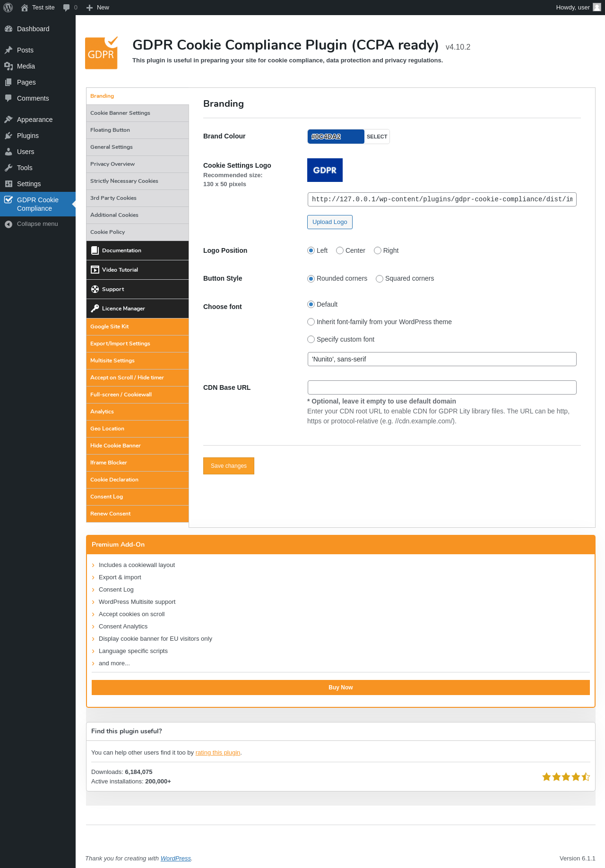Screen dimensions: 605x868
Task: Click the Pages icon in sidebar
Action: (9, 82)
